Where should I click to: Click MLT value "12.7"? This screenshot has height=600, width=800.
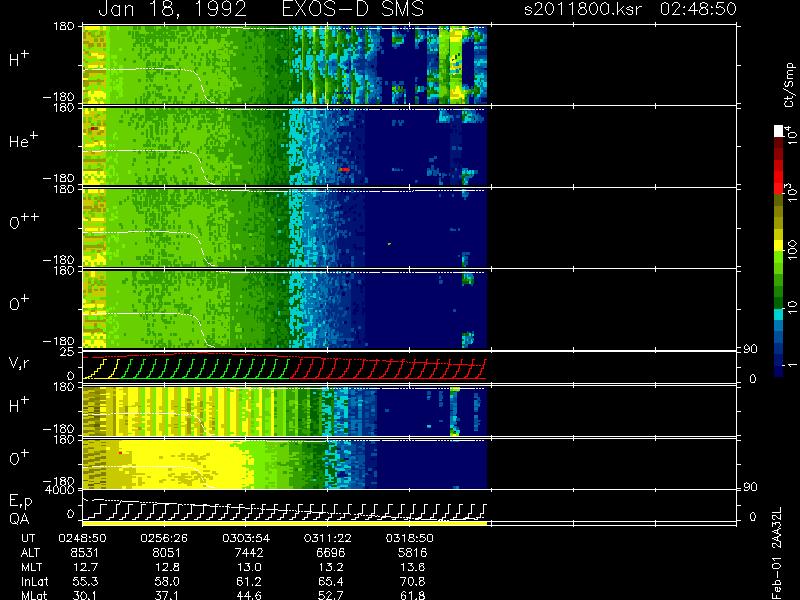(x=85, y=567)
